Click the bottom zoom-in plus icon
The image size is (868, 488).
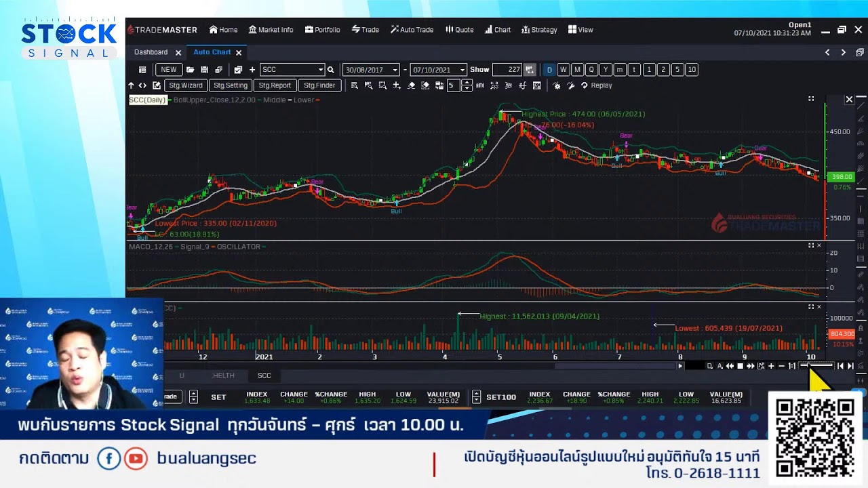tap(771, 366)
